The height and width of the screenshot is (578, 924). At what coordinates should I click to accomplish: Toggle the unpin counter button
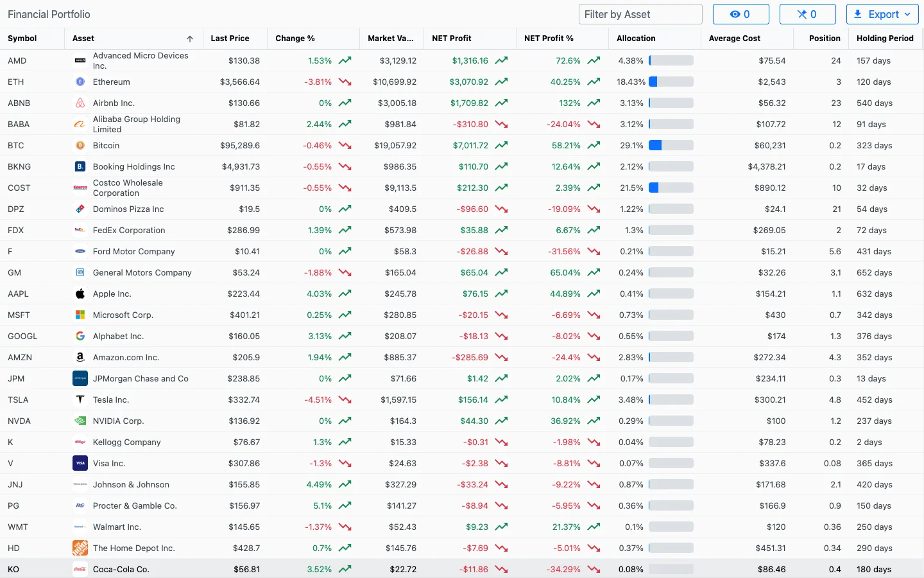808,14
